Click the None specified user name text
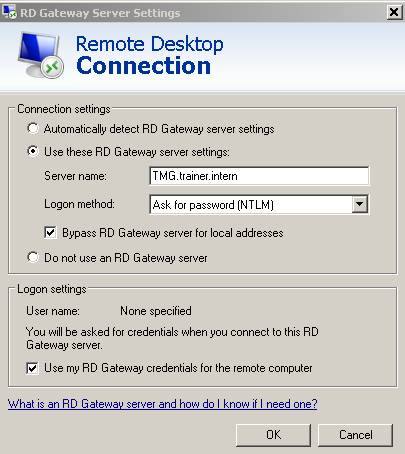The image size is (405, 454). [x=156, y=311]
